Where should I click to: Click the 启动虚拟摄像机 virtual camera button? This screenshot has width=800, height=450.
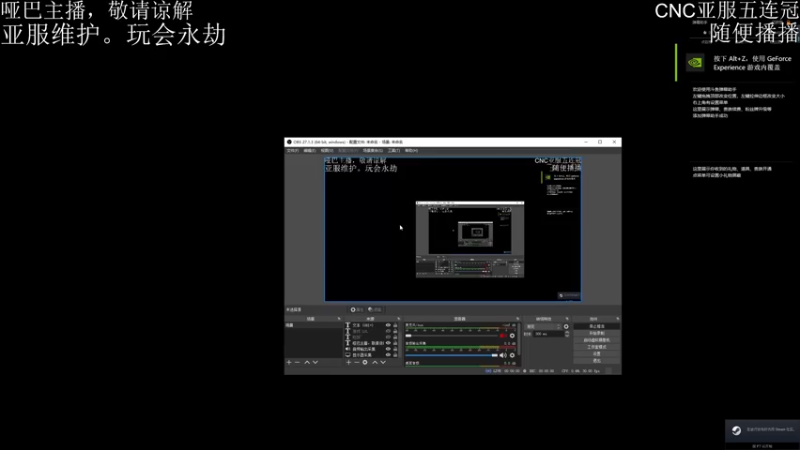point(596,340)
